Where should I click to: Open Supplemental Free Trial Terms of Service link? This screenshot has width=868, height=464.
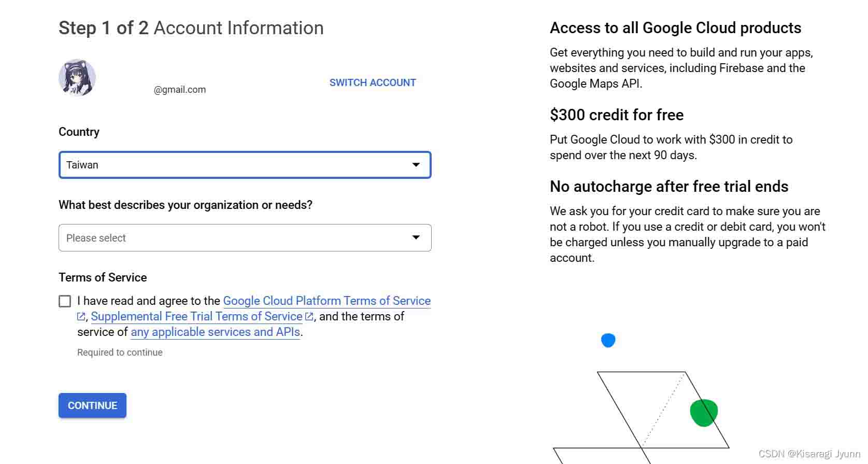click(196, 316)
